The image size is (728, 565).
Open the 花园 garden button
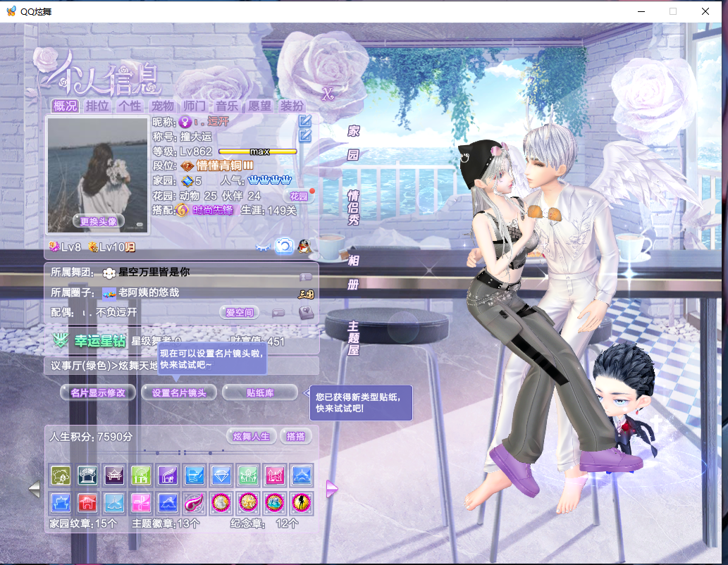pyautogui.click(x=299, y=196)
